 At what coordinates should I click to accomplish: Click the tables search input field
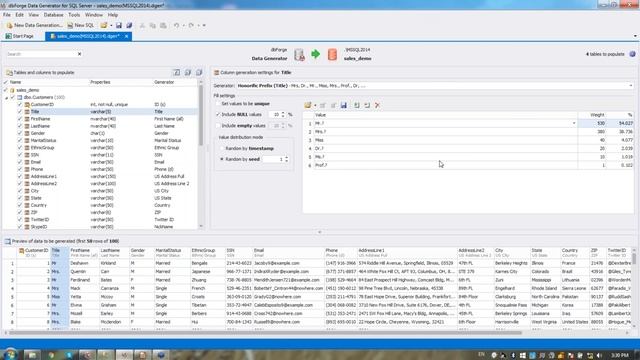coord(41,54)
